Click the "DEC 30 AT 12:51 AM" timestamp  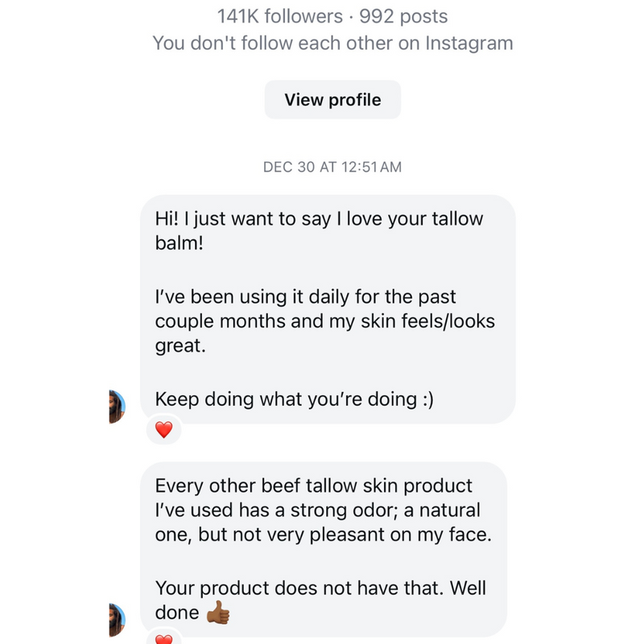click(x=332, y=167)
